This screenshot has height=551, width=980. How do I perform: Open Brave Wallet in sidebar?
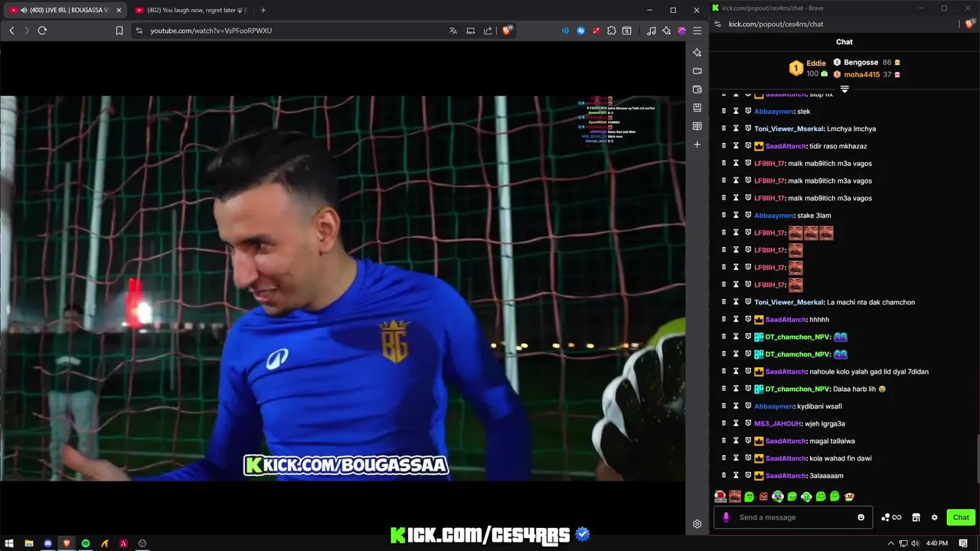(697, 90)
